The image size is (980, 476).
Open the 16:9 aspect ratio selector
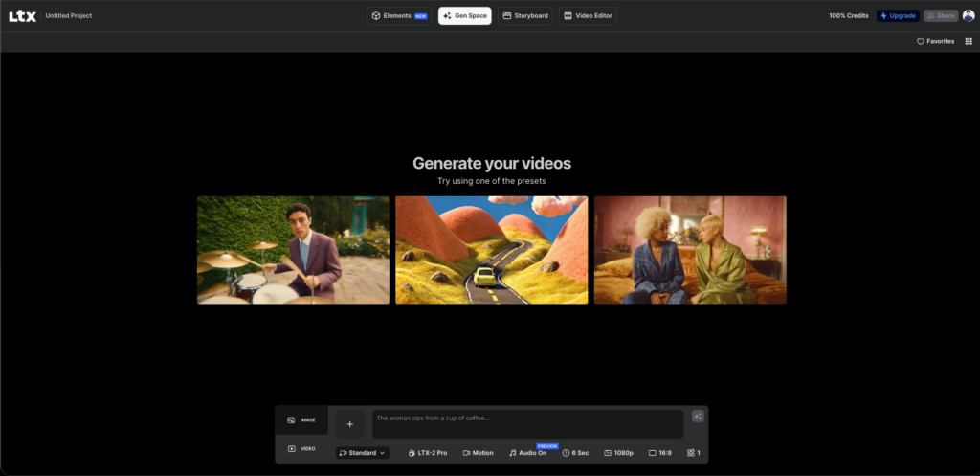point(659,452)
